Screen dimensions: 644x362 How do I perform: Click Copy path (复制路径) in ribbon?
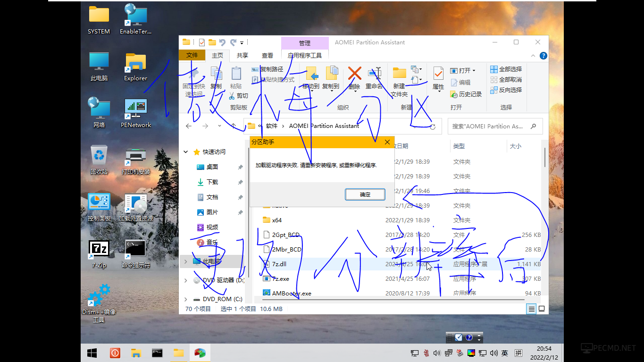pos(267,69)
